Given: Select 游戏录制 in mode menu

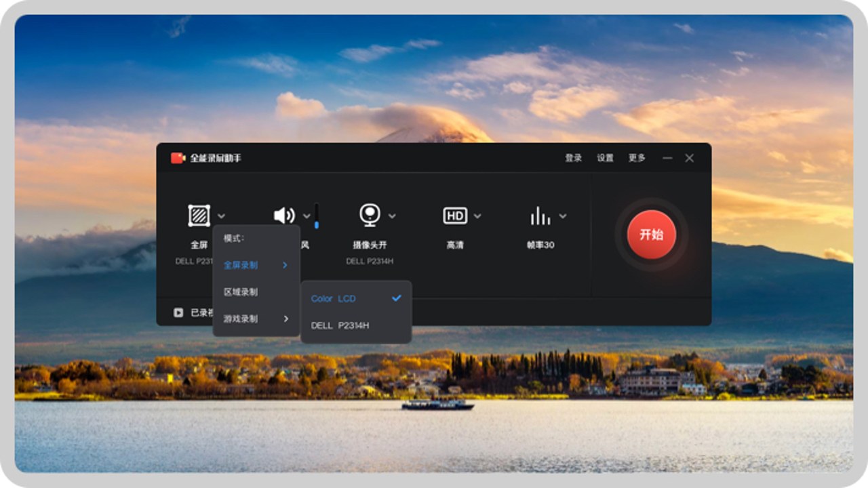Looking at the screenshot, I should 256,319.
